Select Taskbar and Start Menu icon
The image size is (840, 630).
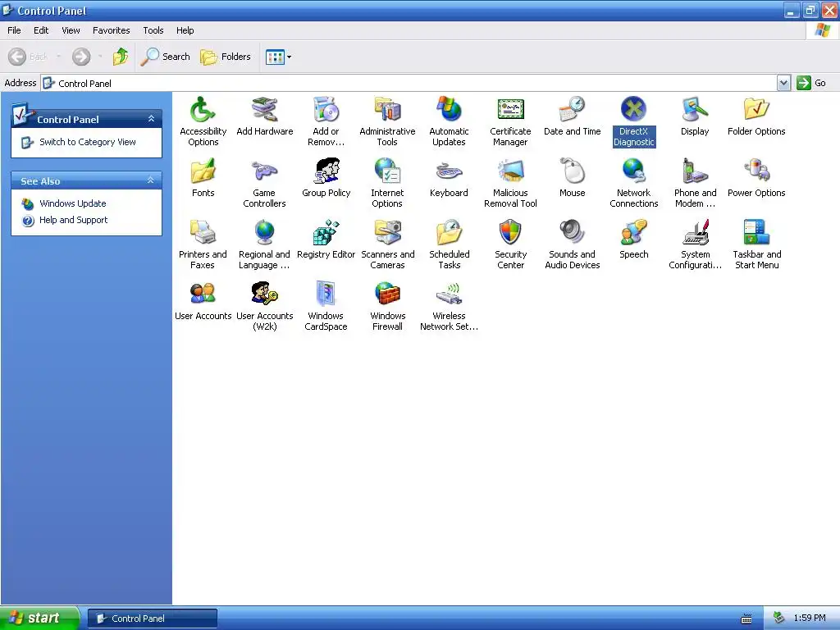point(756,233)
